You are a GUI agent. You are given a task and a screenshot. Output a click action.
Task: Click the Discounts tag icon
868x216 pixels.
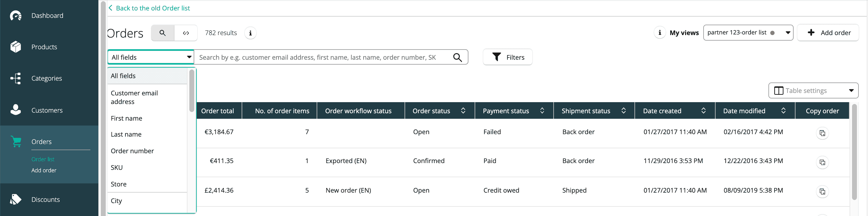click(15, 199)
